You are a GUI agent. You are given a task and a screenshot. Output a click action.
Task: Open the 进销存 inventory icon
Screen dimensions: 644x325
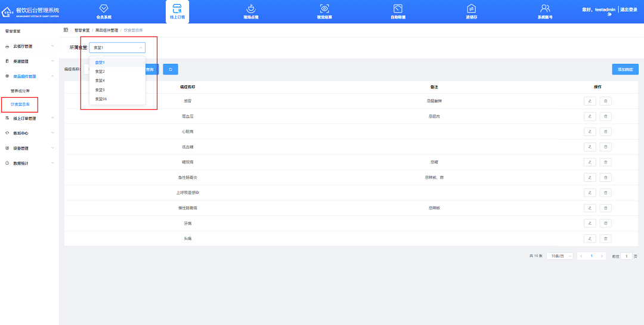471,8
